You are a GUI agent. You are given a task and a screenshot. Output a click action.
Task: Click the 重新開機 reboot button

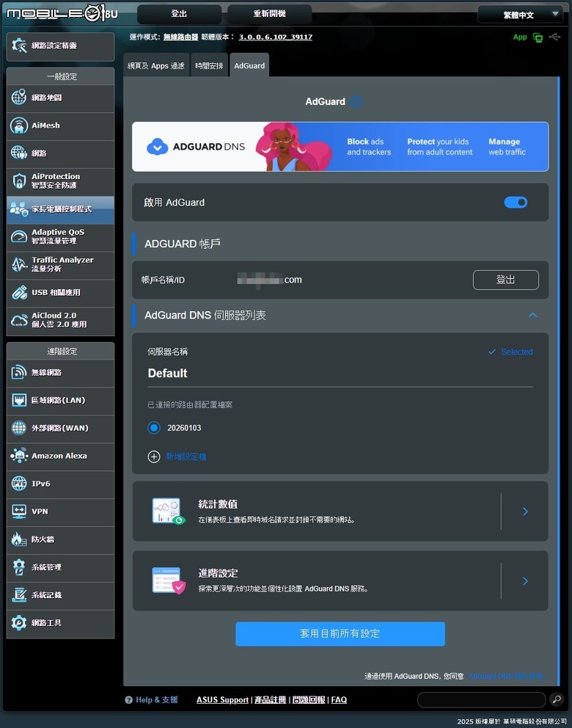click(x=270, y=14)
